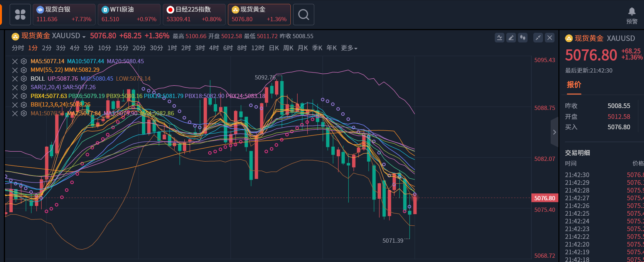
Task: Open settings gear for BOLL indicator
Action: 24,79
